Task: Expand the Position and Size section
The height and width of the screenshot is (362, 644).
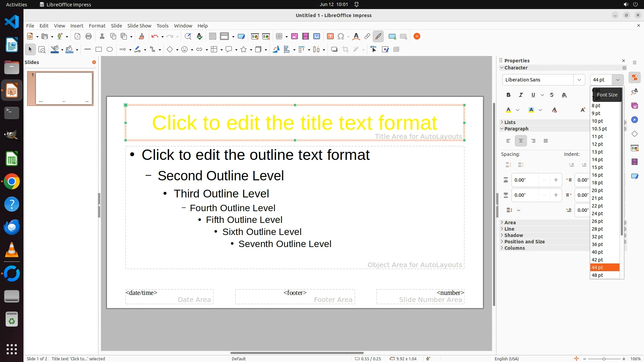Action: 524,242
